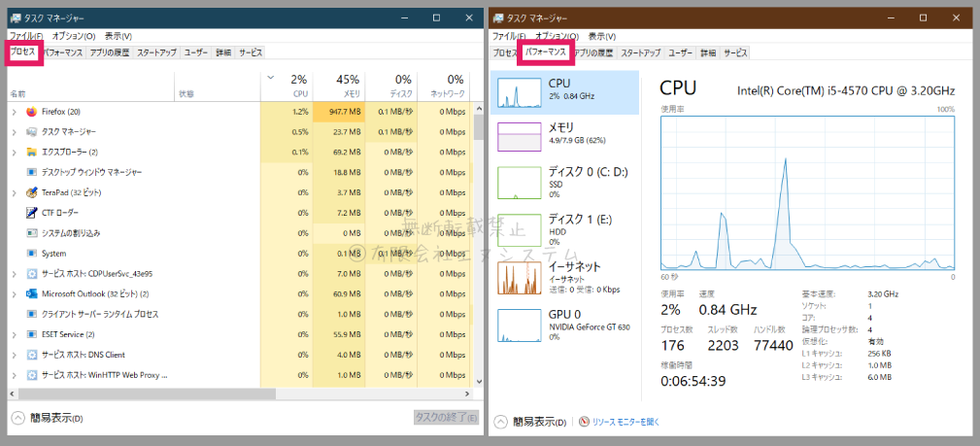Select パフォーマンス tab in right window
Screen dimensions: 980x446
pyautogui.click(x=546, y=53)
